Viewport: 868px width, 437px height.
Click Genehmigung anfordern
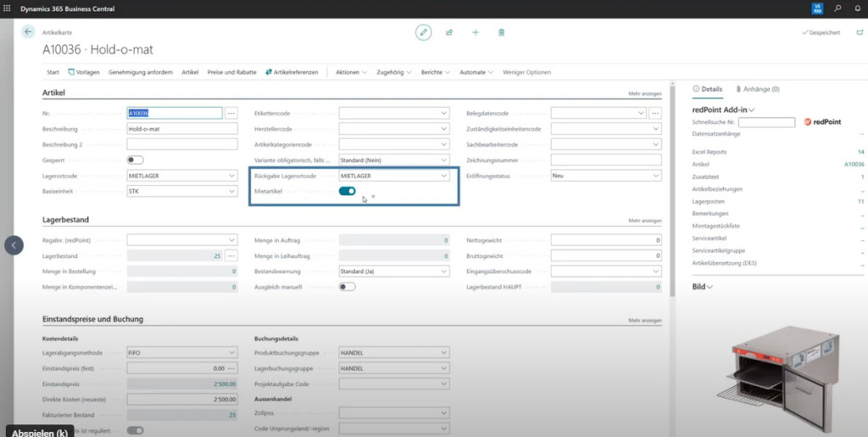tap(141, 72)
